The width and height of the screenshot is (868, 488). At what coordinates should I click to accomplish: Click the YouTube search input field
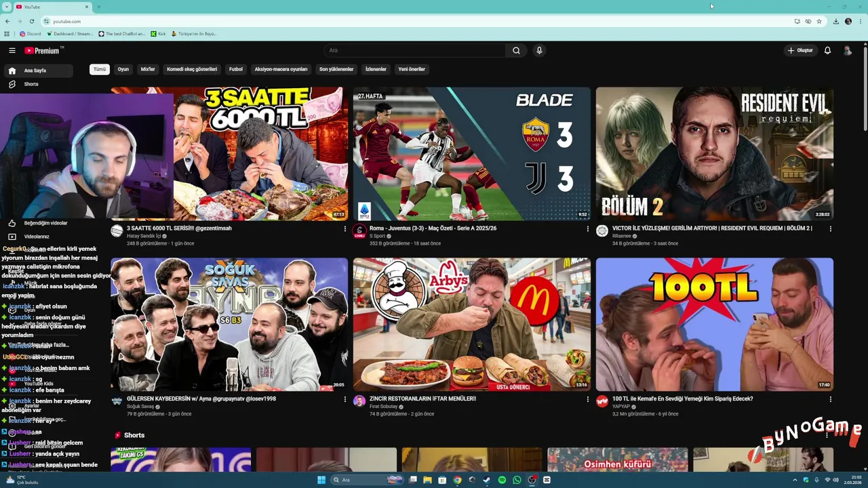pos(415,50)
